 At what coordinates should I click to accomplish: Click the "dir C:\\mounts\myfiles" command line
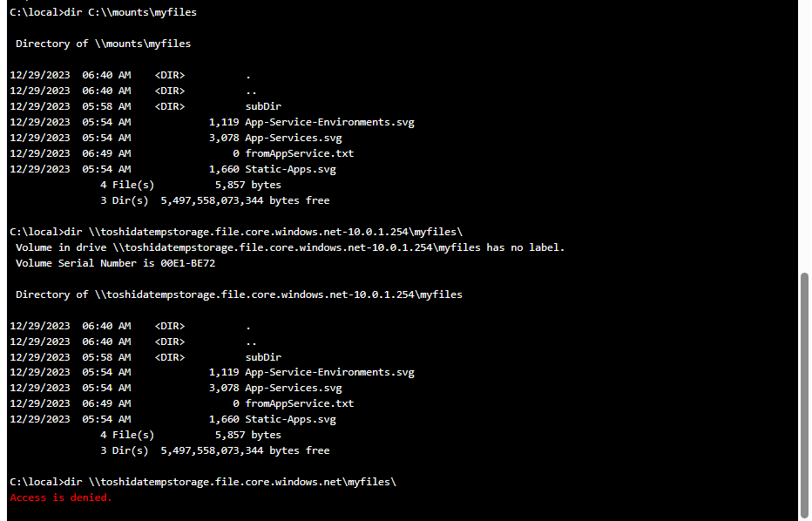[x=103, y=12]
